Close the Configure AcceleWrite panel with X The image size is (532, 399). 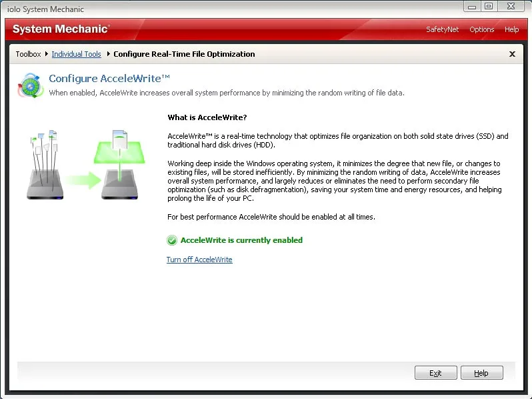click(512, 54)
